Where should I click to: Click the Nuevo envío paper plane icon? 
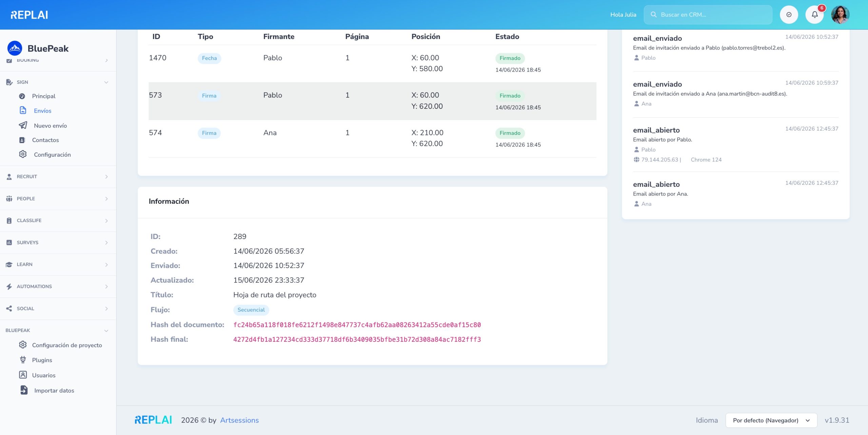pyautogui.click(x=23, y=125)
